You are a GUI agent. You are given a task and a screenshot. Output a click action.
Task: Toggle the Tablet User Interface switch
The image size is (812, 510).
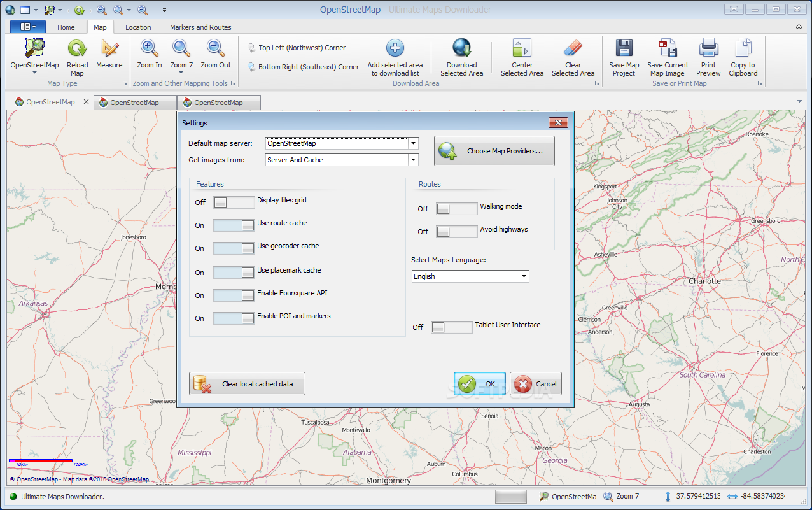tap(452, 327)
